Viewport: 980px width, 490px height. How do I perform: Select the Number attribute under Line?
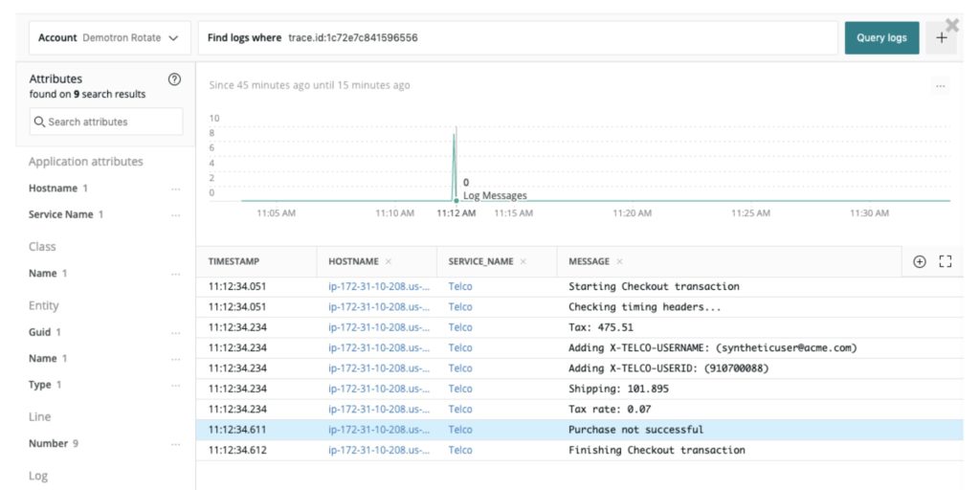click(x=54, y=443)
